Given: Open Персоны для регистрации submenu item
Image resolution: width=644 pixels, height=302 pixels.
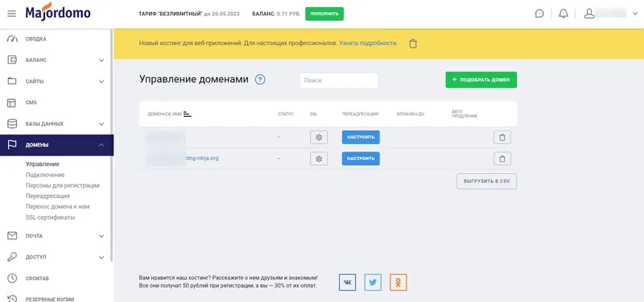Looking at the screenshot, I should (x=63, y=185).
